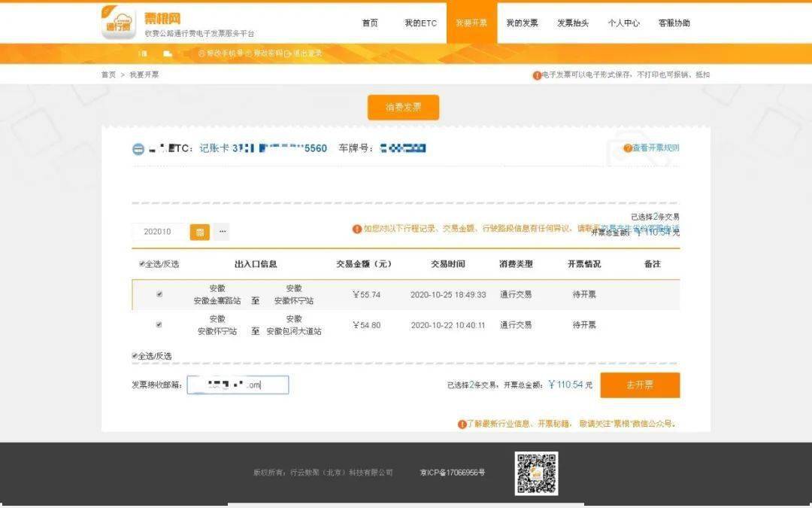Go to the 首页 nav tab
812x508 pixels.
tap(370, 23)
